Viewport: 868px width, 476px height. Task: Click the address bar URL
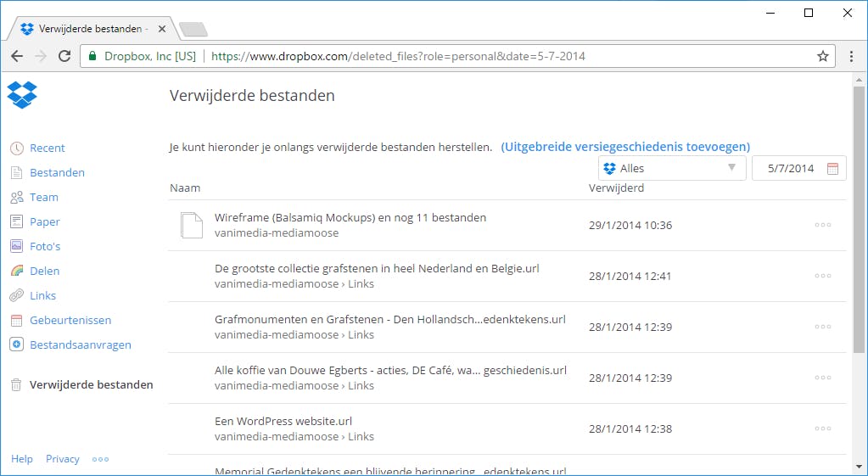coord(398,56)
